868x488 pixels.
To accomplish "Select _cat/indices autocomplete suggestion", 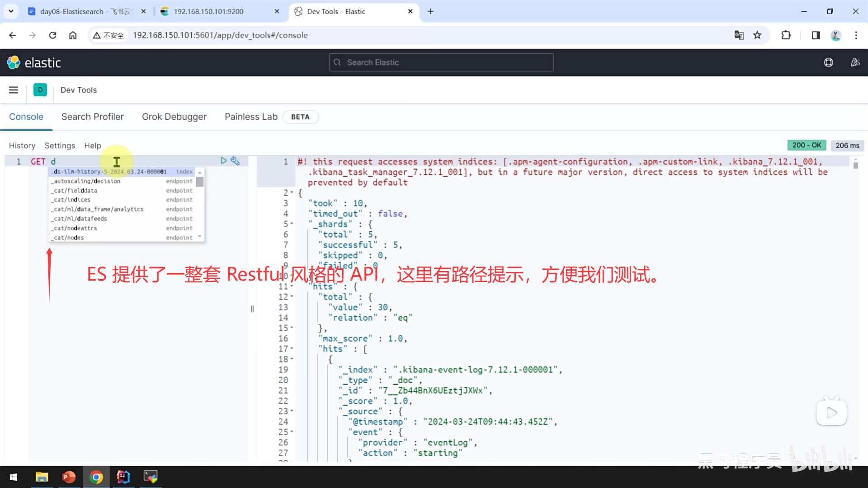I will point(72,200).
